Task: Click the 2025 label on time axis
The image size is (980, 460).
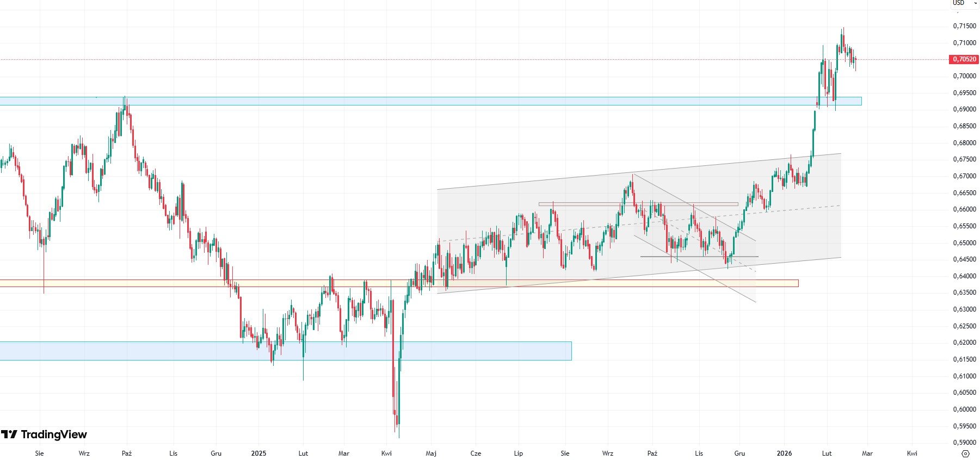Action: [x=258, y=453]
